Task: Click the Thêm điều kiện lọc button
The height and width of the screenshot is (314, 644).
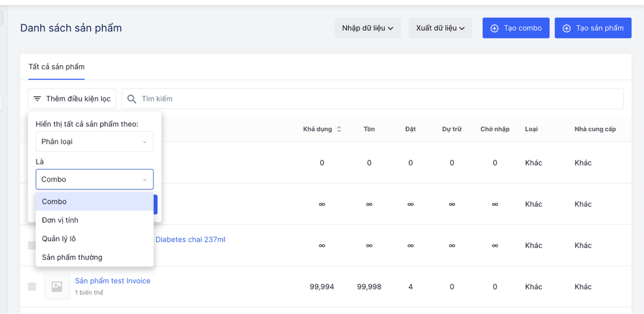Action: pos(72,99)
